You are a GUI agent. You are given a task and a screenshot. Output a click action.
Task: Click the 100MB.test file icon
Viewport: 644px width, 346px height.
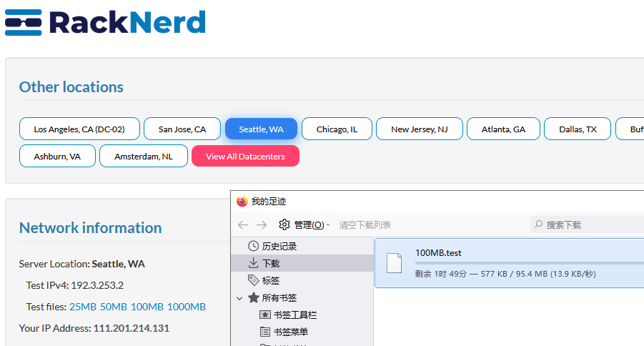395,263
